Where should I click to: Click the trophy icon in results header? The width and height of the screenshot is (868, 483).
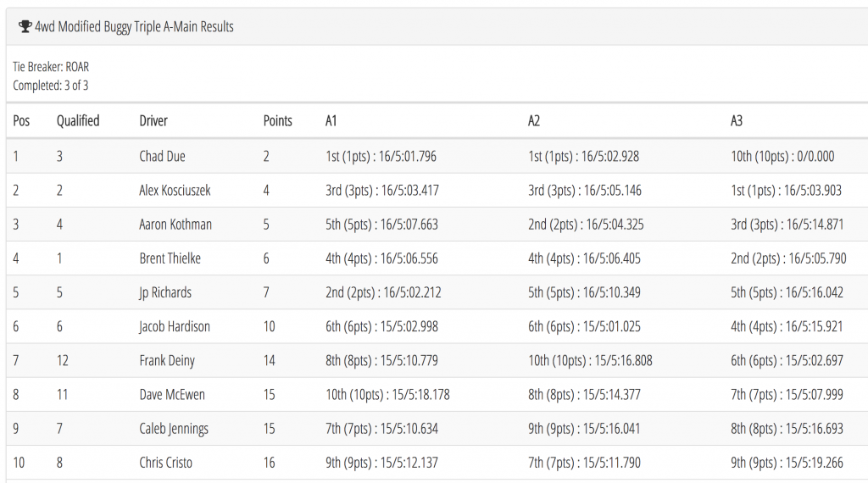(x=25, y=26)
